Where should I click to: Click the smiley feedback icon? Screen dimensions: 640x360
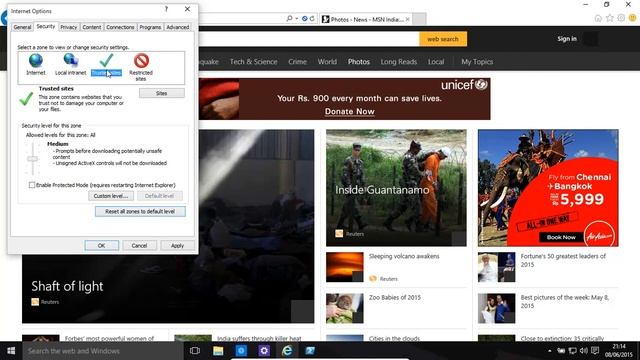pyautogui.click(x=633, y=18)
